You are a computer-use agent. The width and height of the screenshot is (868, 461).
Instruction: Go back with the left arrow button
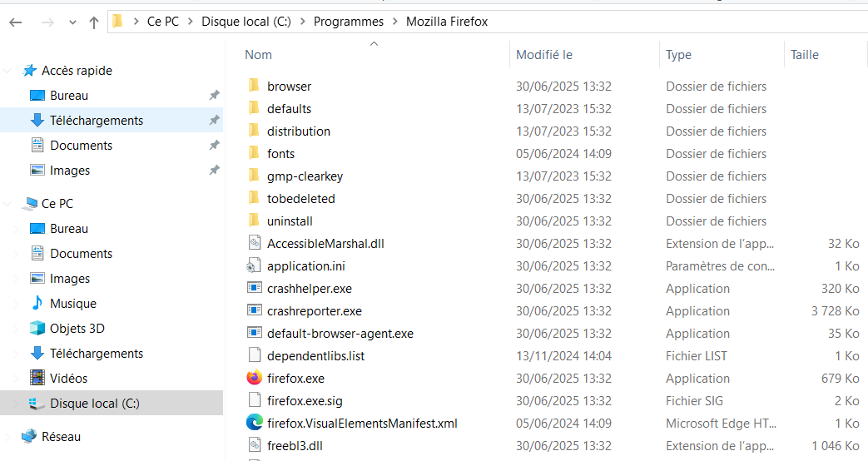point(16,22)
